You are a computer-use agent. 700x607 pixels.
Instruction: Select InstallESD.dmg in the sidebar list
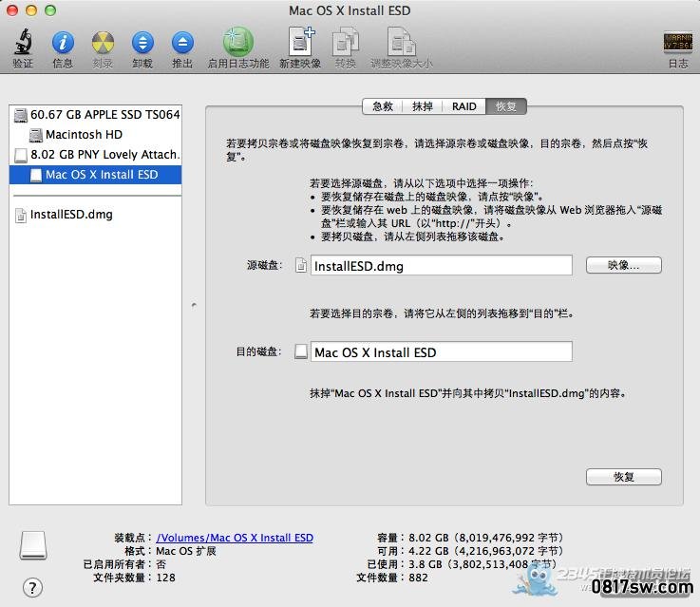pyautogui.click(x=96, y=215)
